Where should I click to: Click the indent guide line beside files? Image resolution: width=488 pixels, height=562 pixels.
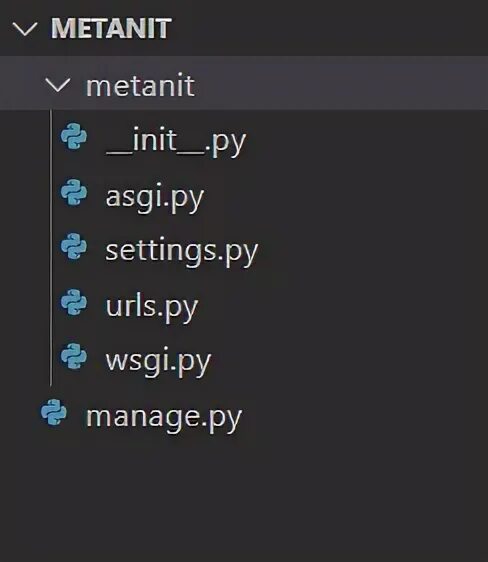coord(51,247)
